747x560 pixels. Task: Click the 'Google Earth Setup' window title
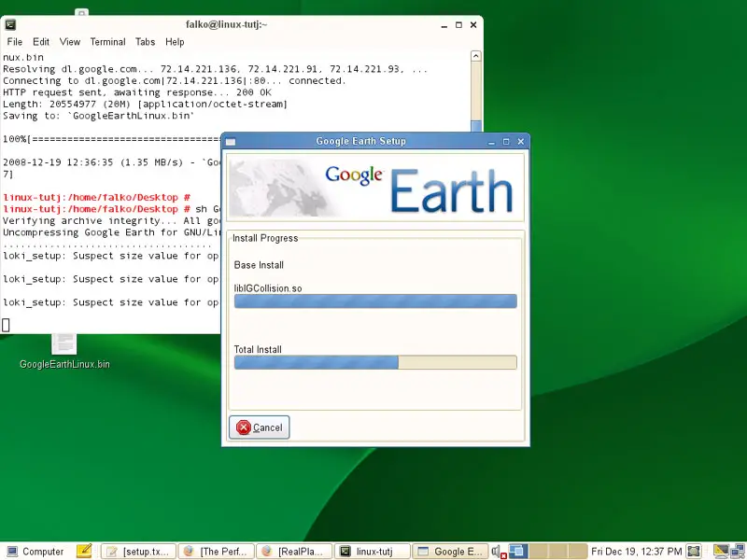[x=360, y=142]
